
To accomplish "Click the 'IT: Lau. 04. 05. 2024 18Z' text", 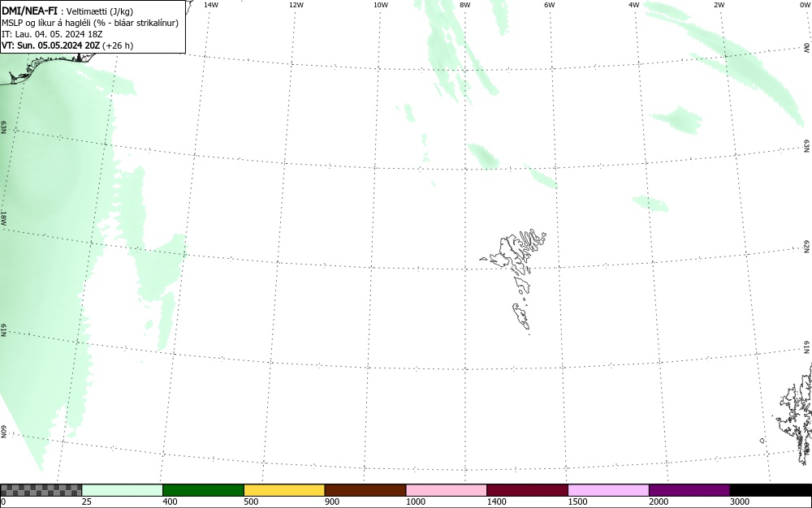I will tap(52, 34).
